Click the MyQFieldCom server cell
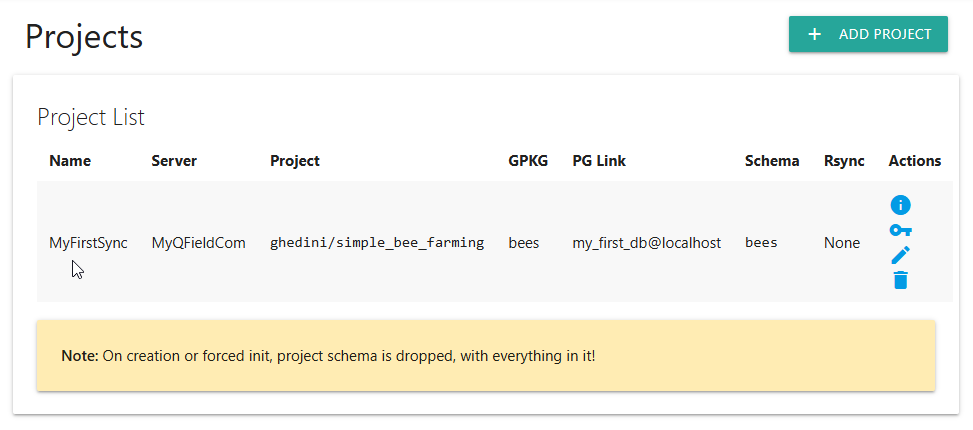 [x=199, y=243]
